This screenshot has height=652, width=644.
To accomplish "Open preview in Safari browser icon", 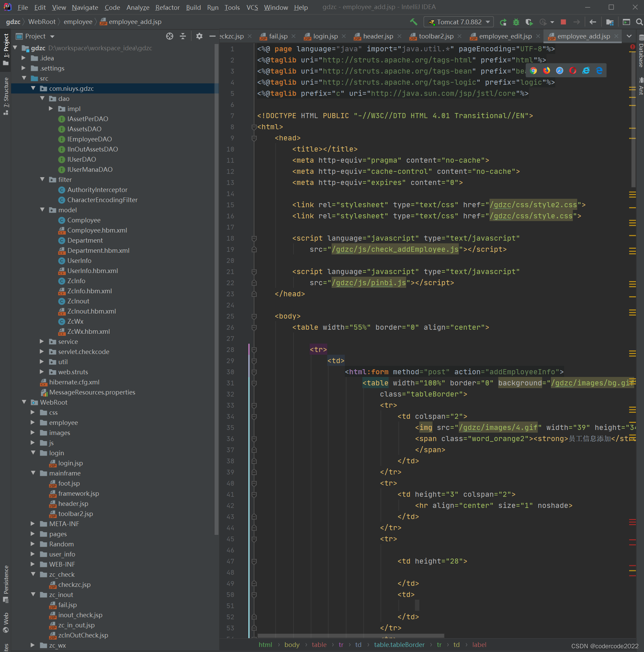I will (560, 70).
